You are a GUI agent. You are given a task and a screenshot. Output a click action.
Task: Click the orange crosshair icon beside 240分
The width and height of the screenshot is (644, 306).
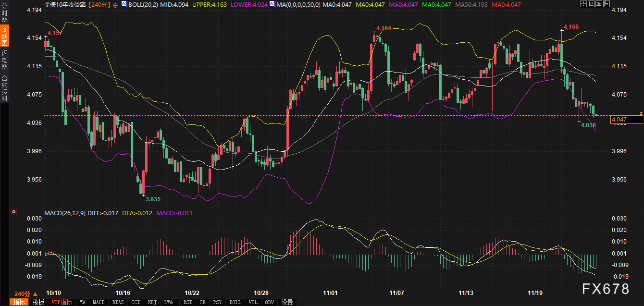(115, 4)
